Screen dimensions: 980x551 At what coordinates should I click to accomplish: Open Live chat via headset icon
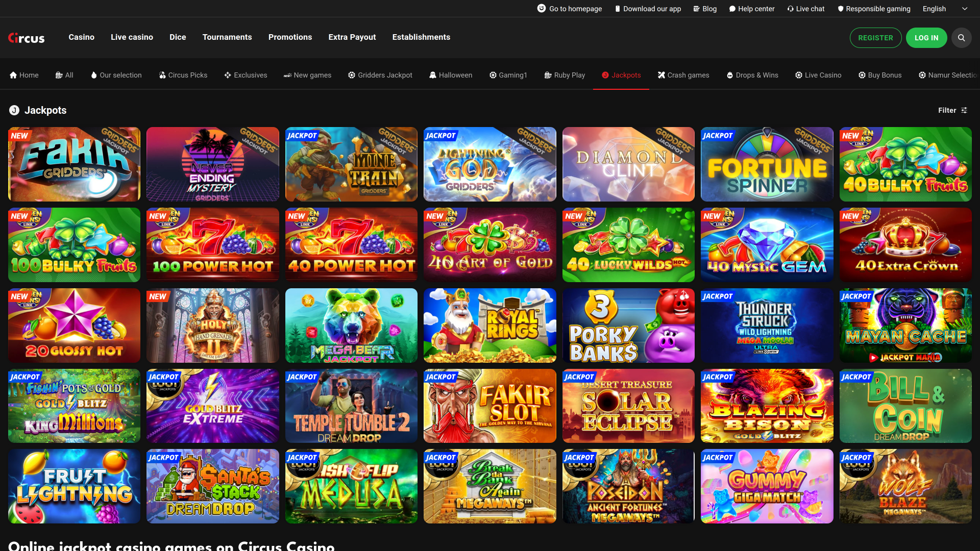(x=790, y=9)
